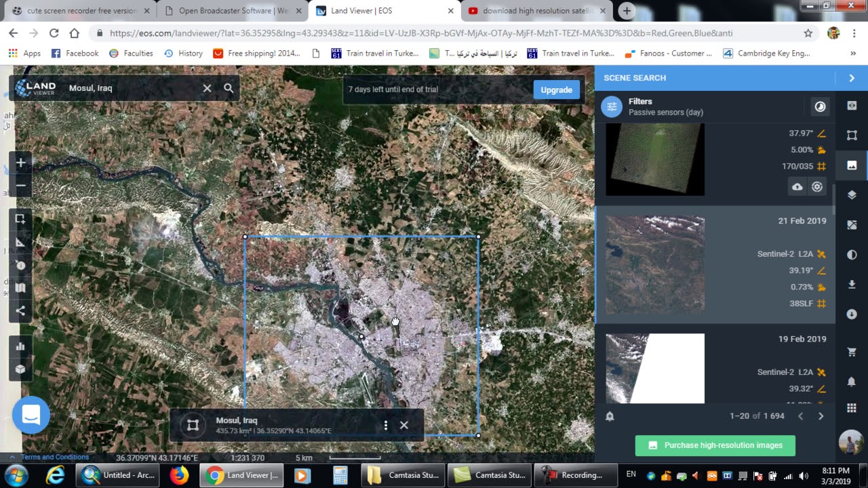Open a new browser tab
The width and height of the screenshot is (868, 488).
[x=627, y=11]
